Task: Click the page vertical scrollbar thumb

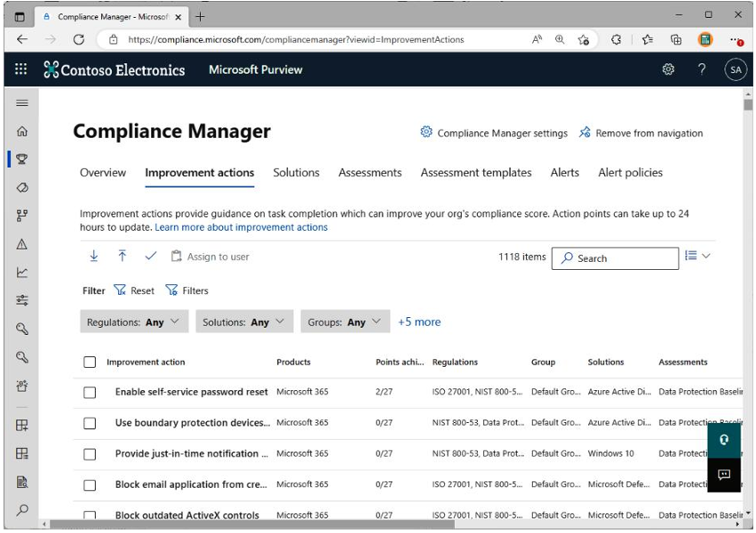Action: (x=748, y=104)
